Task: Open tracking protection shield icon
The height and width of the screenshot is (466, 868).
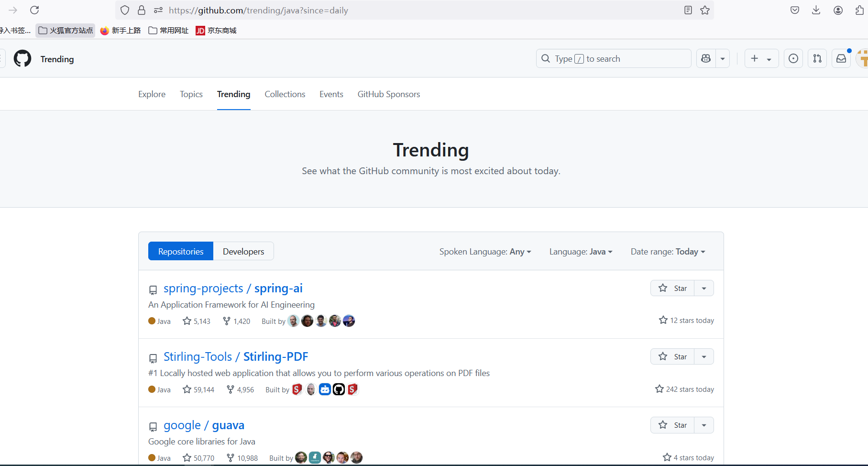Action: (x=125, y=10)
